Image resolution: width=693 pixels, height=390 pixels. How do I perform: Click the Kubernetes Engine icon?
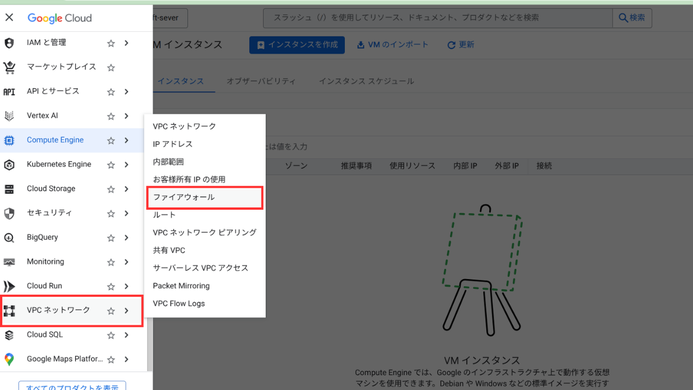[x=9, y=164]
